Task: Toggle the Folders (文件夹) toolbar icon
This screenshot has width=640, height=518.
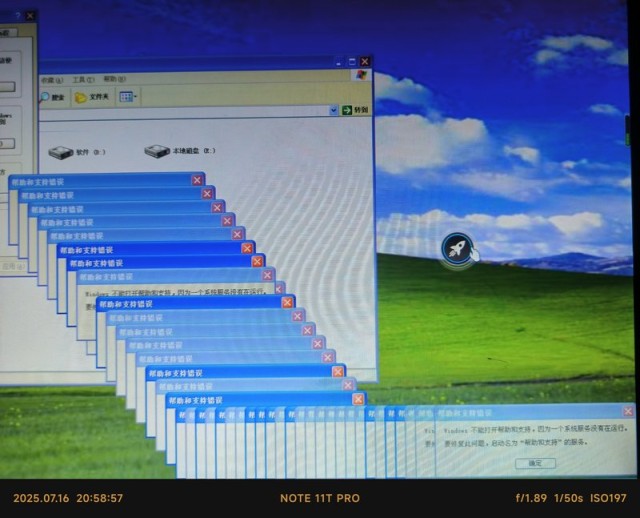Action: click(94, 97)
